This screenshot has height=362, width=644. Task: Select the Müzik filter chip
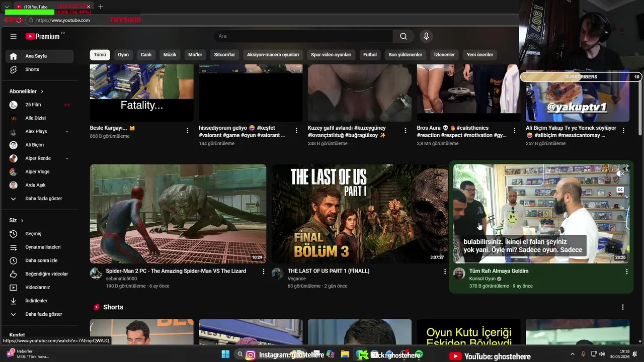click(x=170, y=55)
